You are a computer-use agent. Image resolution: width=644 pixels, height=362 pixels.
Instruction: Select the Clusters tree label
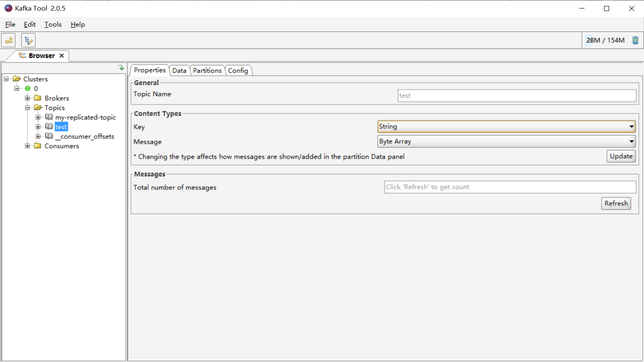pos(35,79)
